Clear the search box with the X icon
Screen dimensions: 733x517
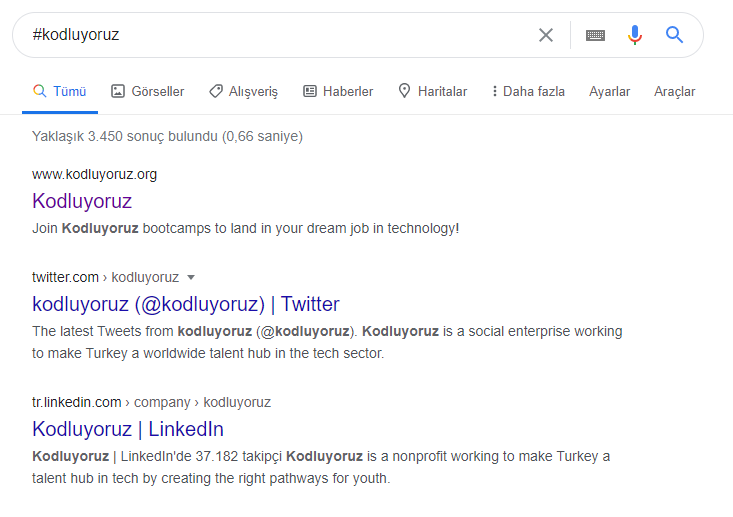click(x=546, y=35)
